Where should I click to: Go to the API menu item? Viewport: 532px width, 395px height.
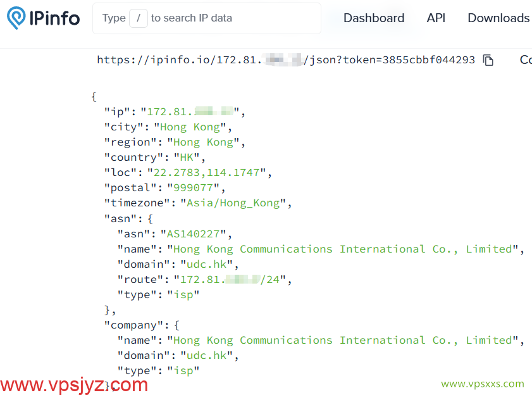click(436, 18)
